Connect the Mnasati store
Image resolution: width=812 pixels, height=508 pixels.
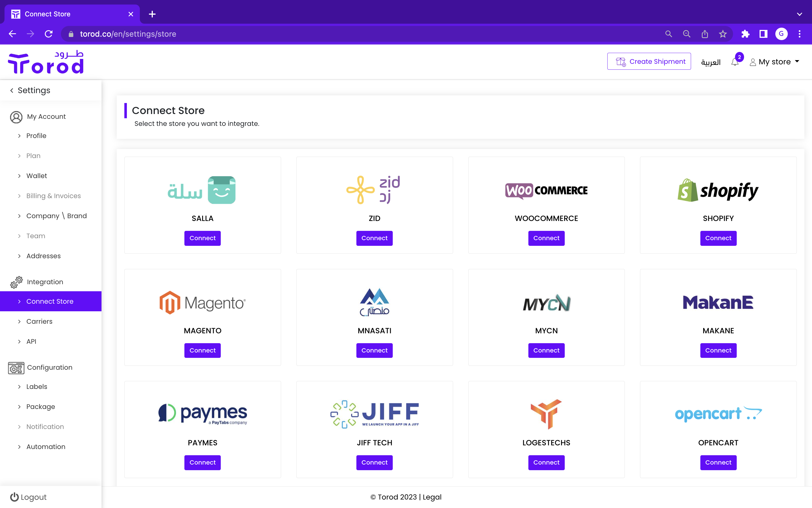(x=374, y=351)
